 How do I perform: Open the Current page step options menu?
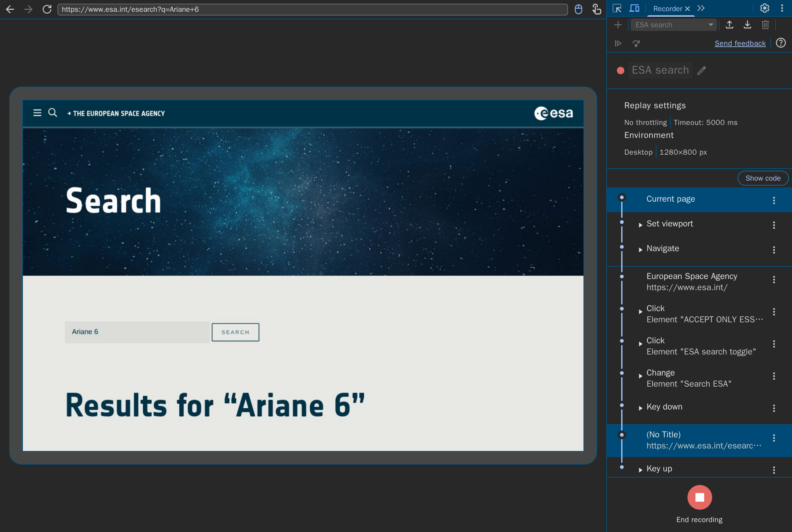click(774, 200)
